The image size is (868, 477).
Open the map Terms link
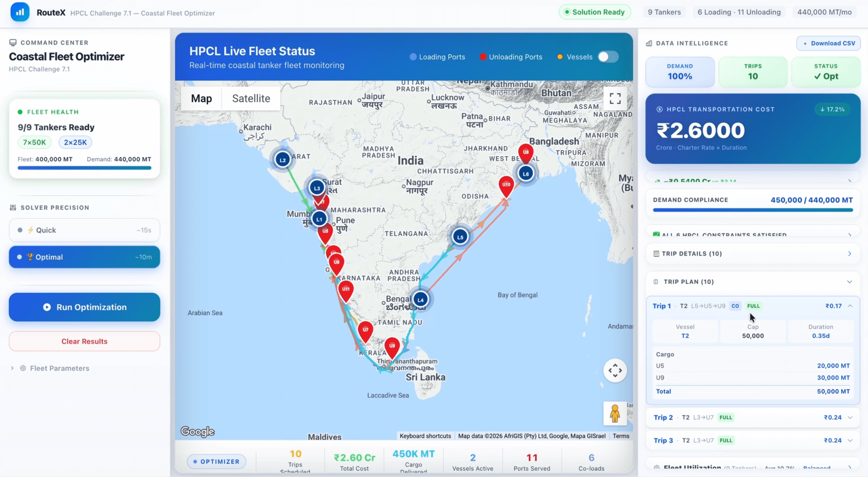pyautogui.click(x=621, y=436)
